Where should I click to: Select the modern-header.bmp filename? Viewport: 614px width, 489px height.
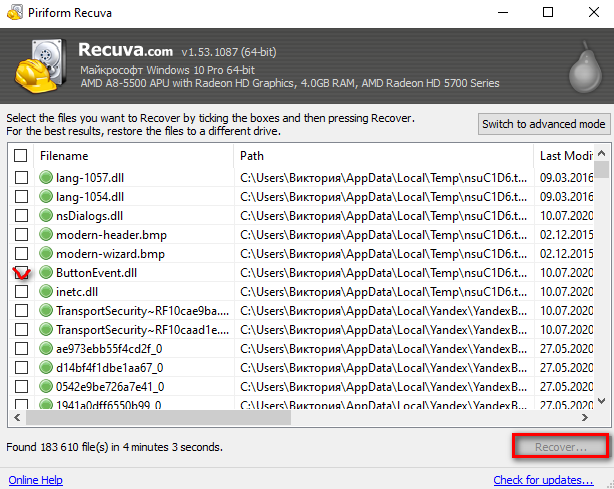click(x=112, y=235)
